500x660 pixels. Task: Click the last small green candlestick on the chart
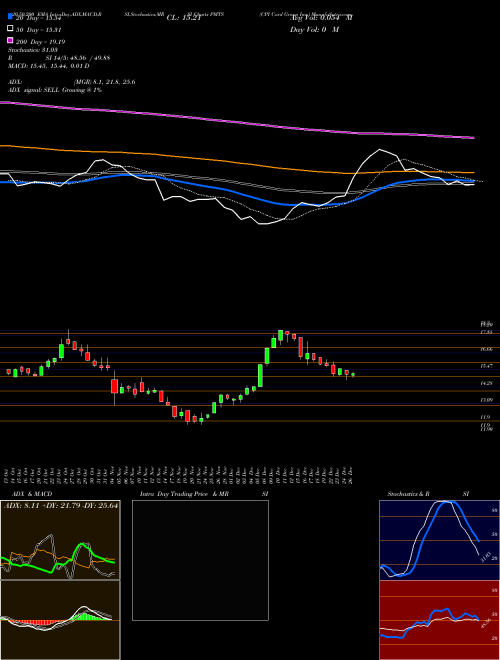(x=353, y=374)
